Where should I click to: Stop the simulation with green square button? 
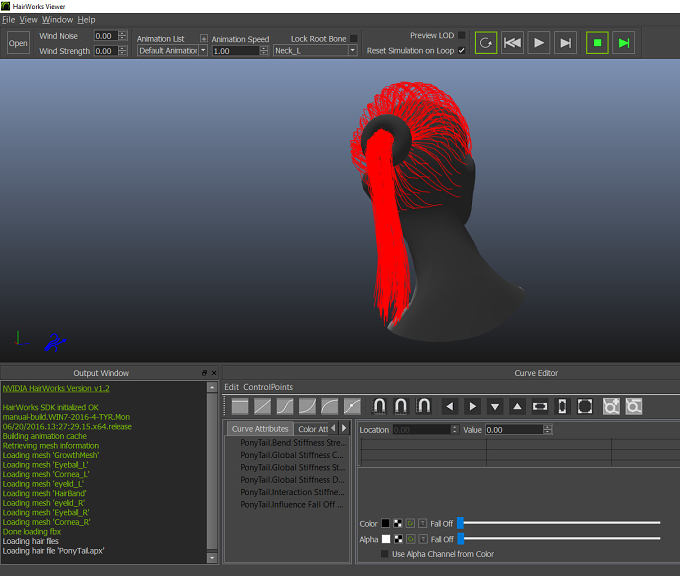pos(597,43)
